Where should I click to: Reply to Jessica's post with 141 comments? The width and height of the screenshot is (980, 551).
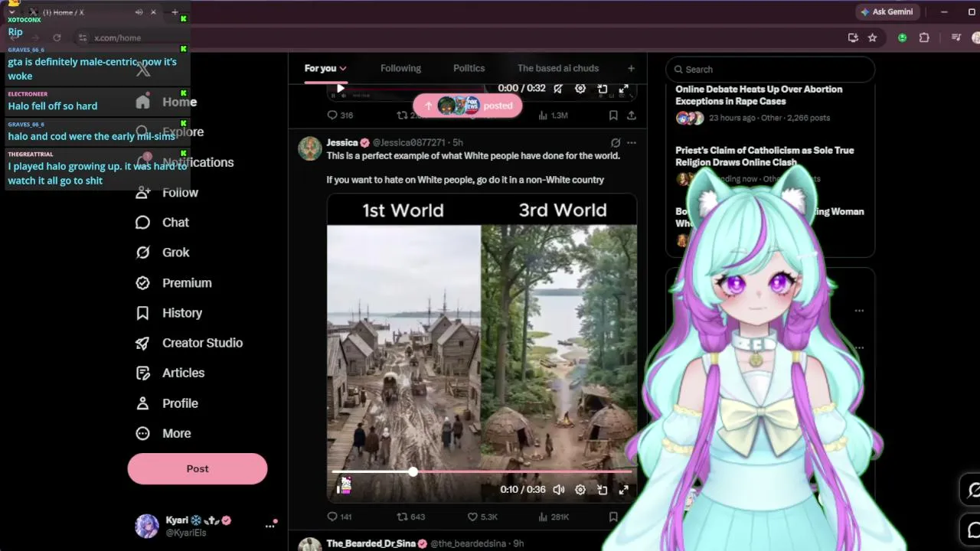[x=339, y=517]
